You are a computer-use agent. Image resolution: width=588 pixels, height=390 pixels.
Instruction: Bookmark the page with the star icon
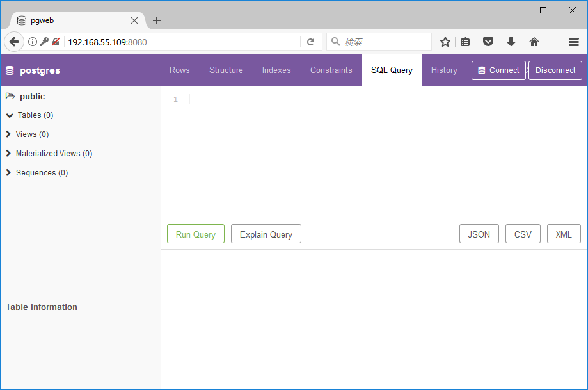tap(445, 41)
